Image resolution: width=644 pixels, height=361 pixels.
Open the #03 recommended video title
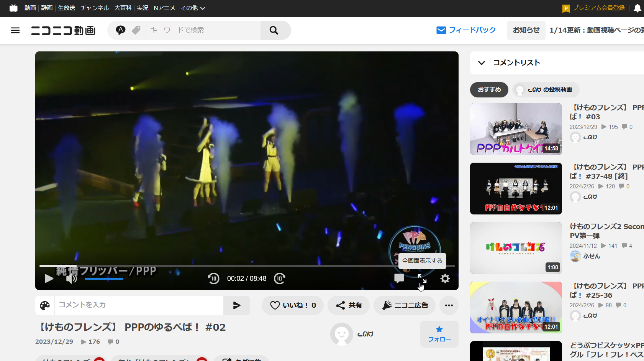[x=607, y=112]
